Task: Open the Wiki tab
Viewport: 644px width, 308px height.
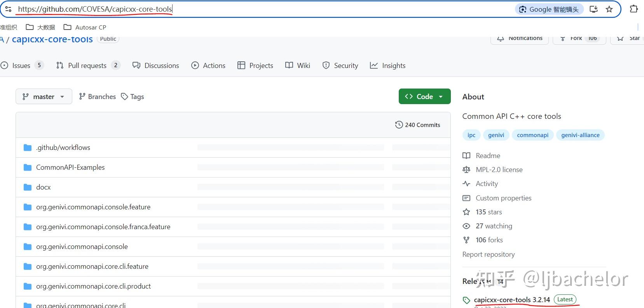Action: 298,65
